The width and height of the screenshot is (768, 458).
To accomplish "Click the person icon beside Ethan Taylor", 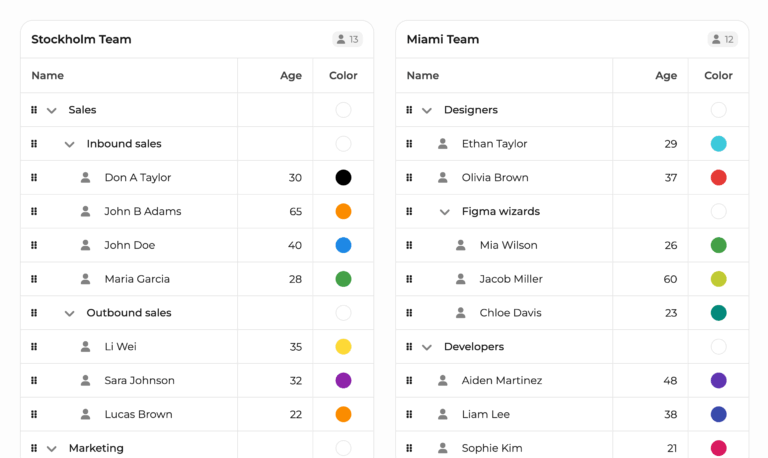I will coord(443,144).
